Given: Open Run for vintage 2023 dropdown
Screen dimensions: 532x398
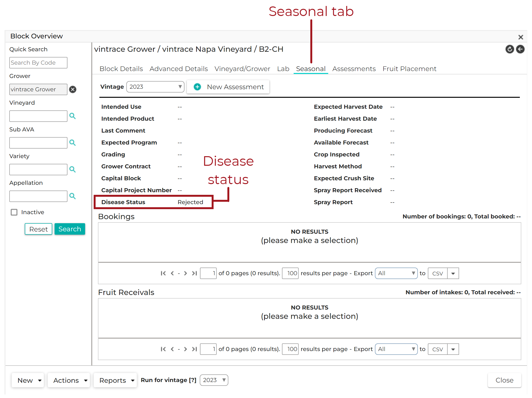Looking at the screenshot, I should coord(214,380).
